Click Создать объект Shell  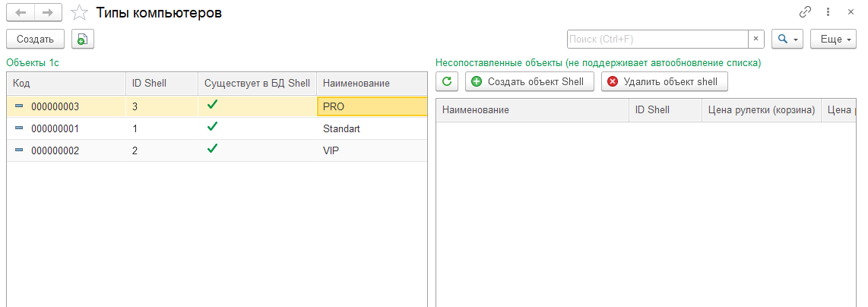[529, 81]
